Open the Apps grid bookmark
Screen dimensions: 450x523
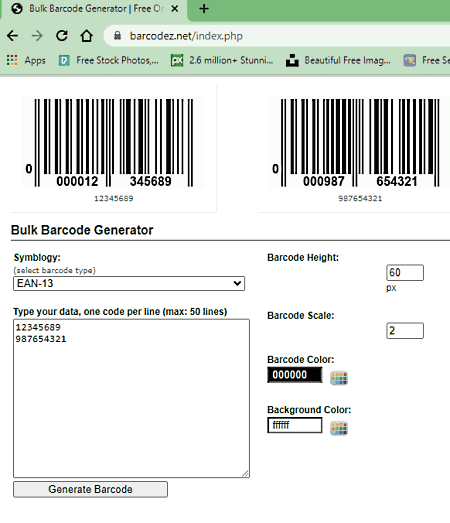click(x=26, y=60)
